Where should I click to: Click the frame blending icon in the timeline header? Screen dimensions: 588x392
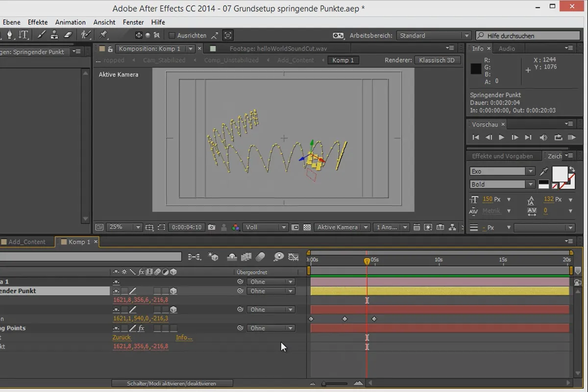246,257
